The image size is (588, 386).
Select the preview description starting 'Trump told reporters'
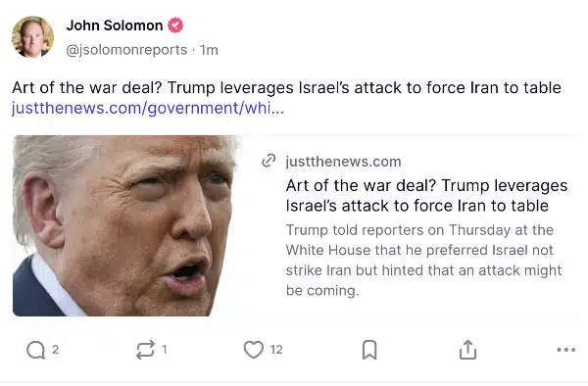tap(423, 260)
